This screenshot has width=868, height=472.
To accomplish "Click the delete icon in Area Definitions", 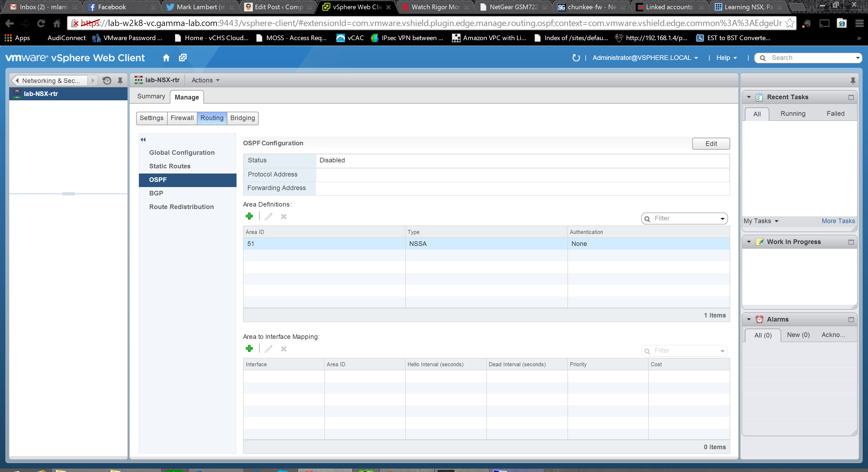I will pyautogui.click(x=284, y=216).
